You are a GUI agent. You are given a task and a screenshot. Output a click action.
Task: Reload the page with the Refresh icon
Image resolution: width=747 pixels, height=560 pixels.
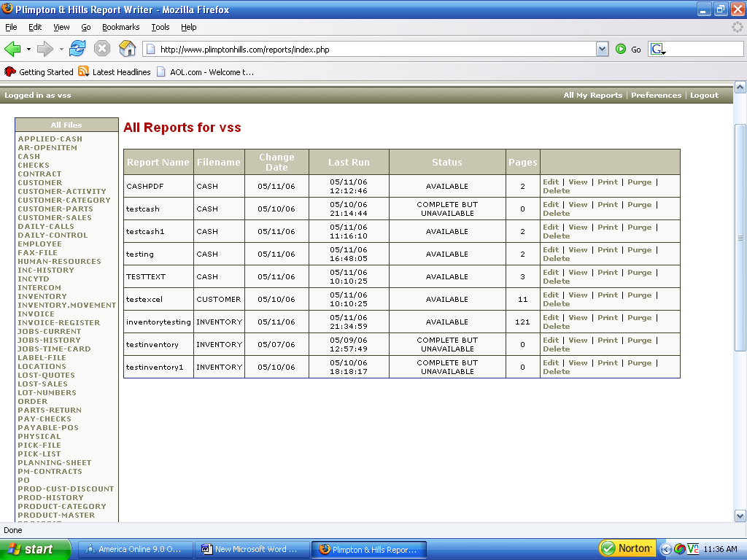point(77,49)
